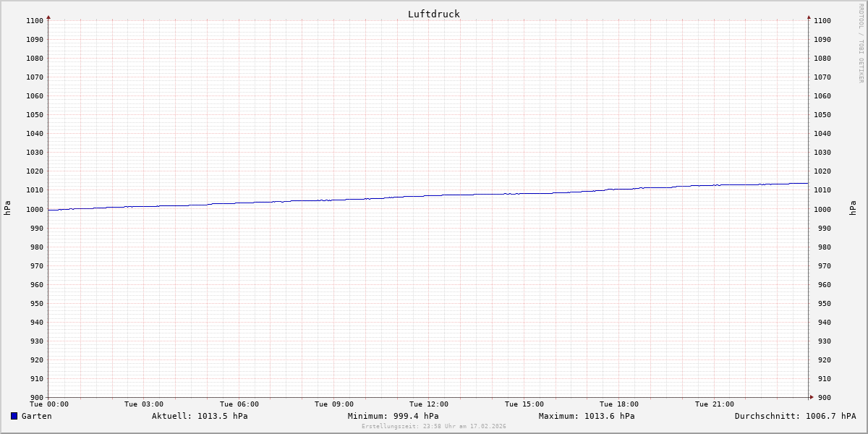Click the Tue 21:00 time axis label

click(715, 404)
